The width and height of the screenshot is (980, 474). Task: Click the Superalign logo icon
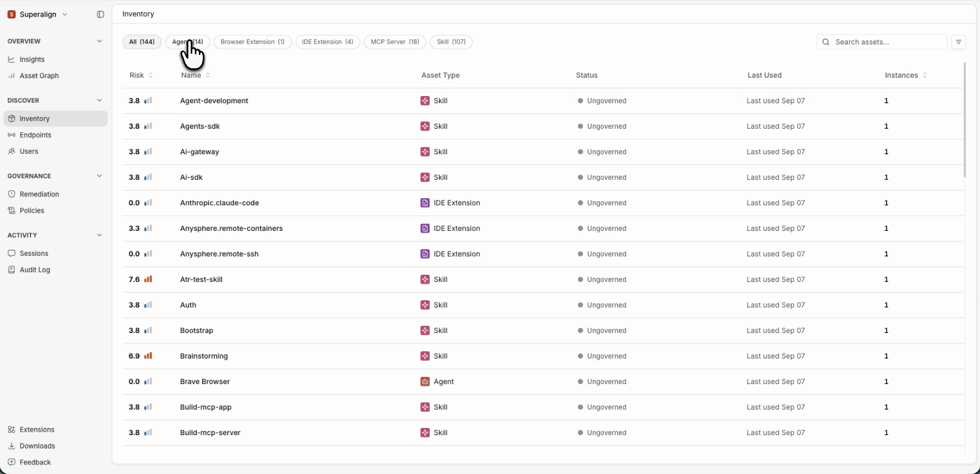coord(11,14)
